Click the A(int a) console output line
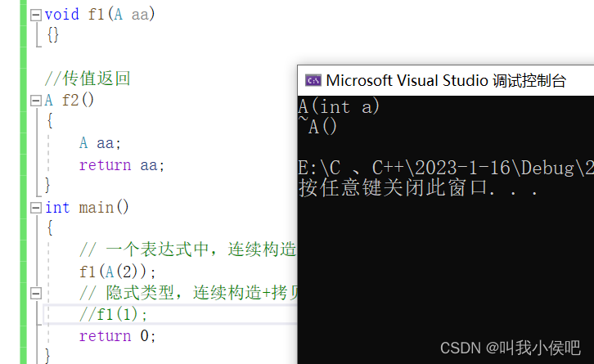Image resolution: width=594 pixels, height=364 pixels. (x=340, y=106)
